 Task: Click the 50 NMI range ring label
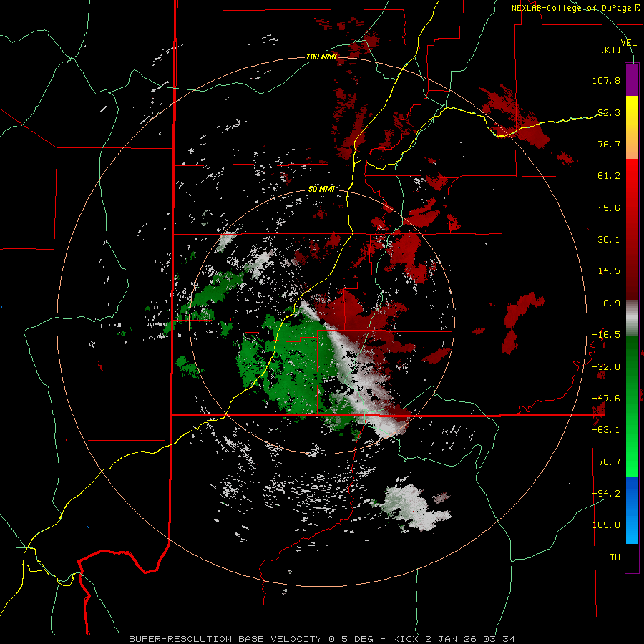point(321,190)
